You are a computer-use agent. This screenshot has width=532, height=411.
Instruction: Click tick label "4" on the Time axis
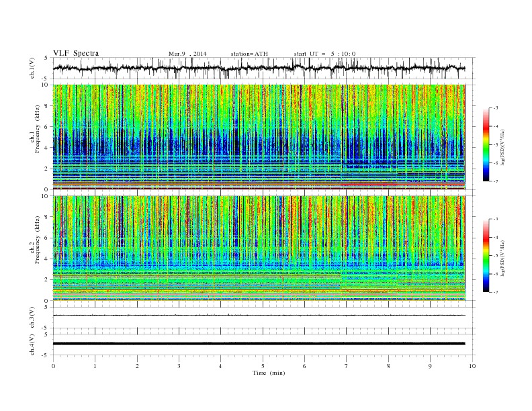click(221, 366)
